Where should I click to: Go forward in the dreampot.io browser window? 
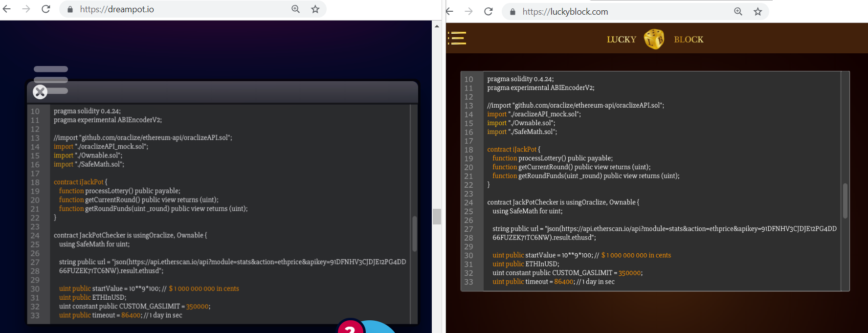click(26, 9)
